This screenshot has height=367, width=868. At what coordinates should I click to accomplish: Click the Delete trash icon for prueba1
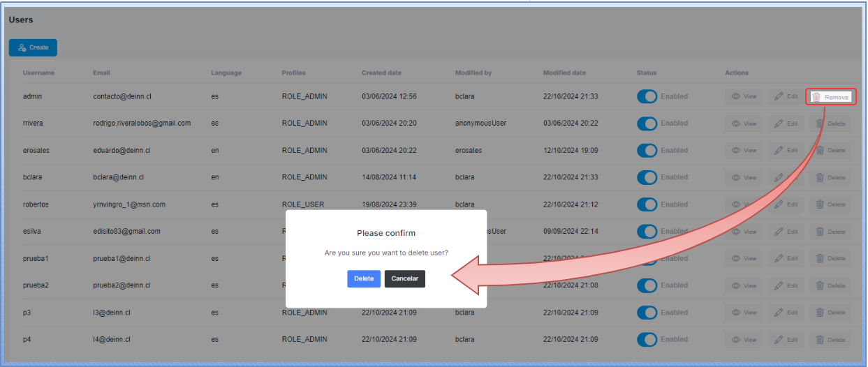(x=819, y=259)
